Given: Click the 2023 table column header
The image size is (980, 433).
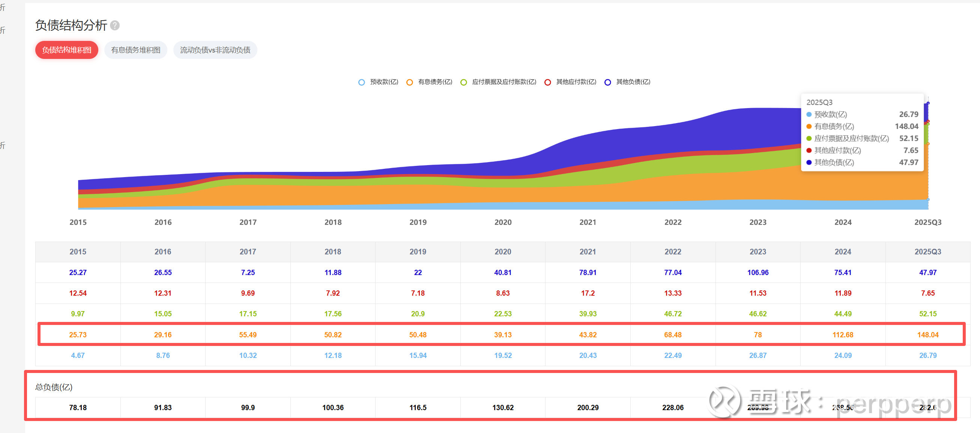Looking at the screenshot, I should (758, 251).
